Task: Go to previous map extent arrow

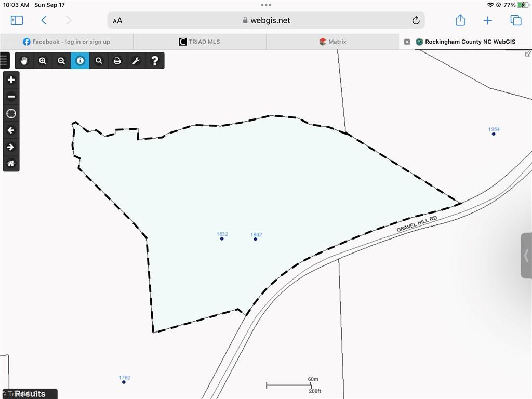Action: [x=11, y=130]
